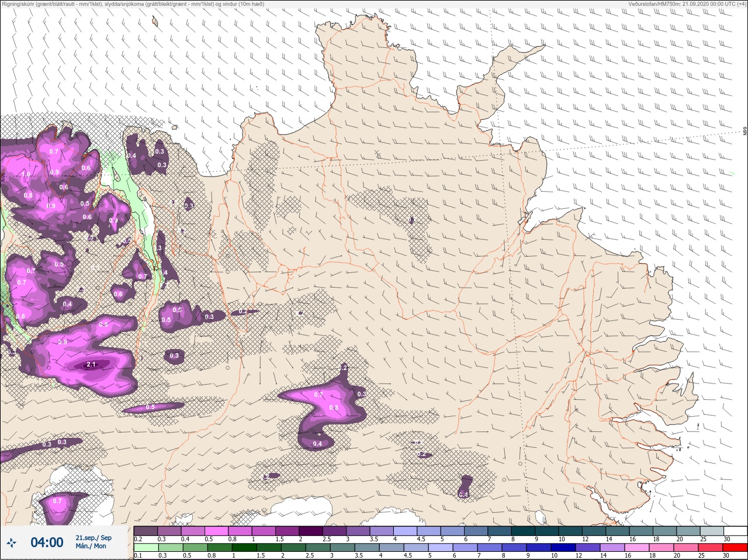The image size is (748, 560).
Task: Click the 04:00 forecast time display
Action: coord(47,543)
